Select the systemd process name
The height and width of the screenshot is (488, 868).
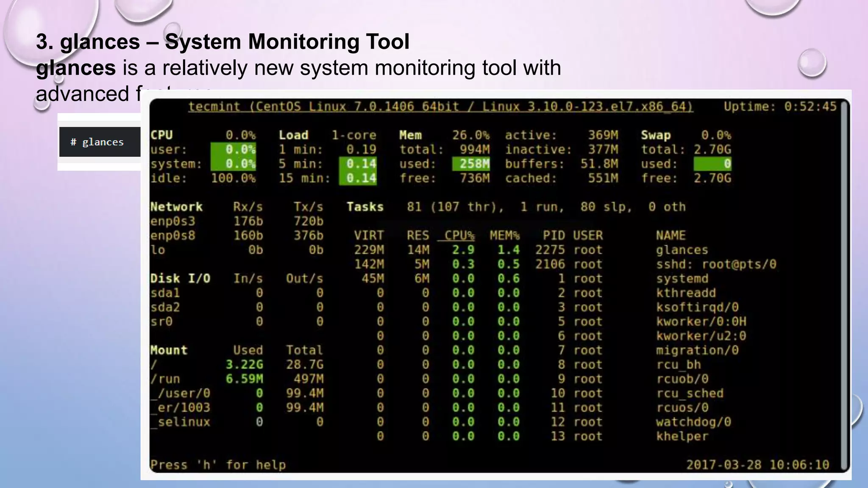[682, 279]
